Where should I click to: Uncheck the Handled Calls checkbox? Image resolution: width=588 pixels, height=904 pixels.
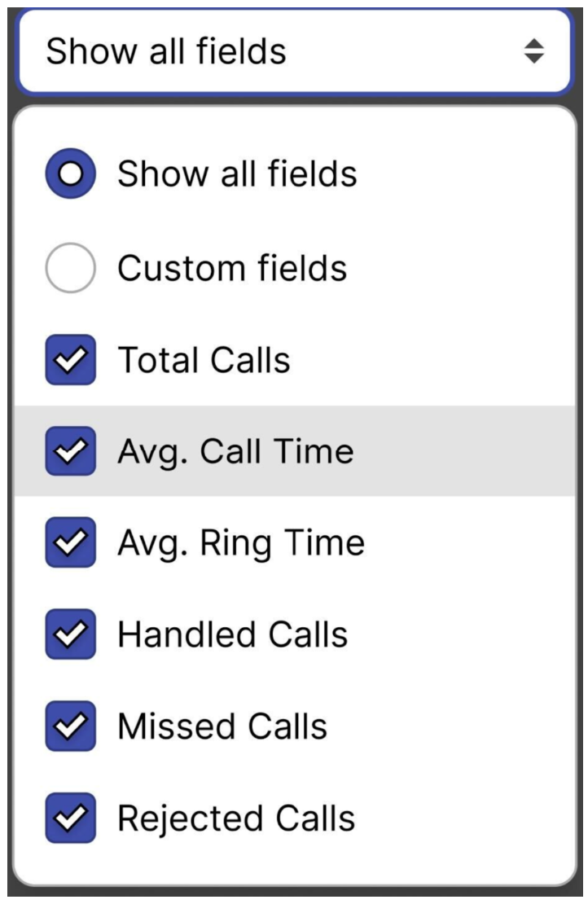point(71,634)
